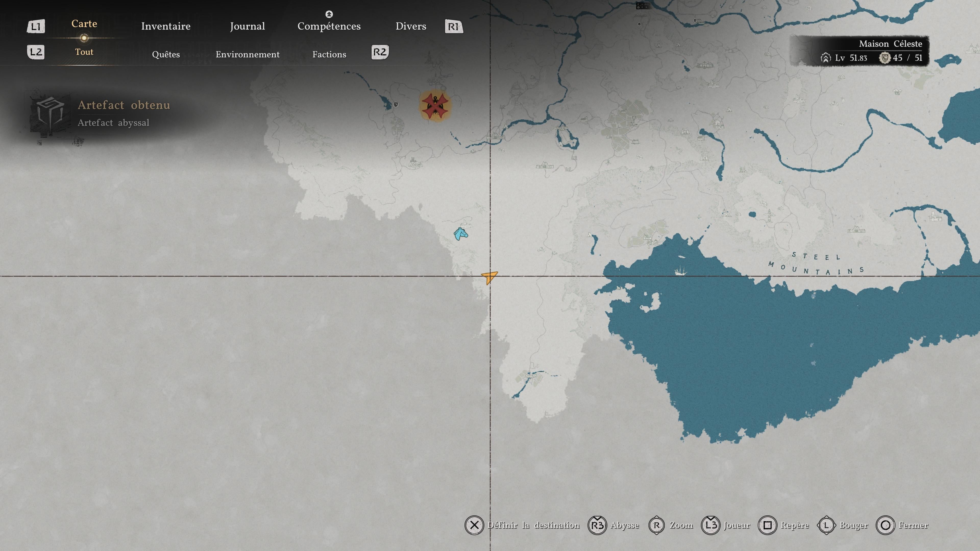This screenshot has height=551, width=980.
Task: Click the L1 shoulder button icon
Action: point(36,27)
